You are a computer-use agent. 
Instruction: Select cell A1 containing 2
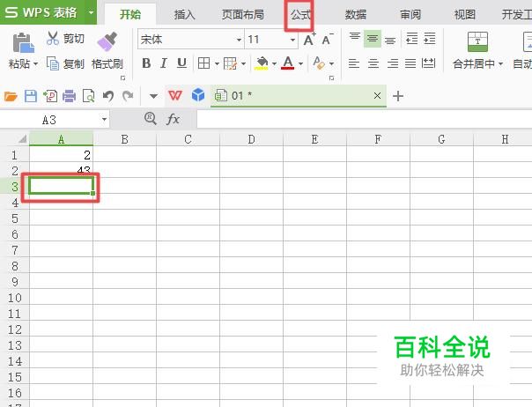61,155
